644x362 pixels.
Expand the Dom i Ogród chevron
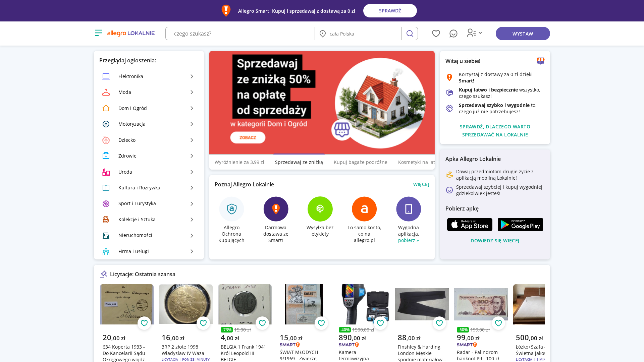[x=192, y=108]
